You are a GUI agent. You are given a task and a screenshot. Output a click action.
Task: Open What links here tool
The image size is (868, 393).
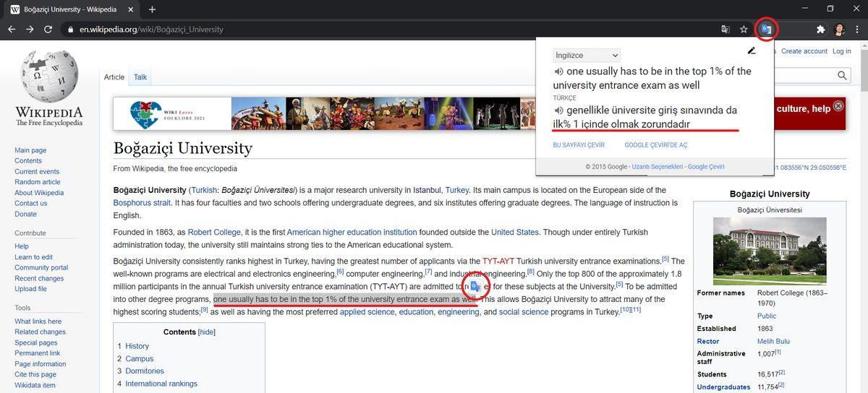point(38,321)
